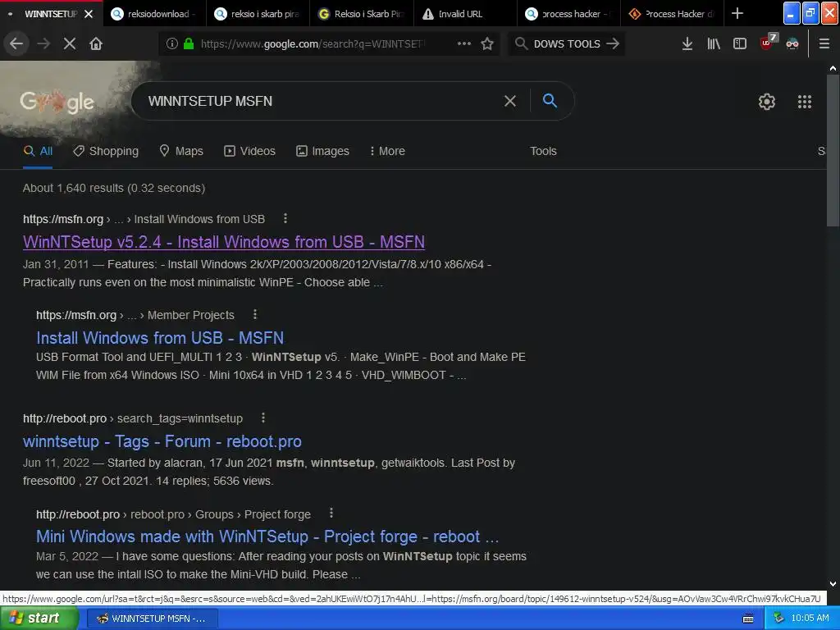
Task: Open the Windows Start menu
Action: (39, 619)
